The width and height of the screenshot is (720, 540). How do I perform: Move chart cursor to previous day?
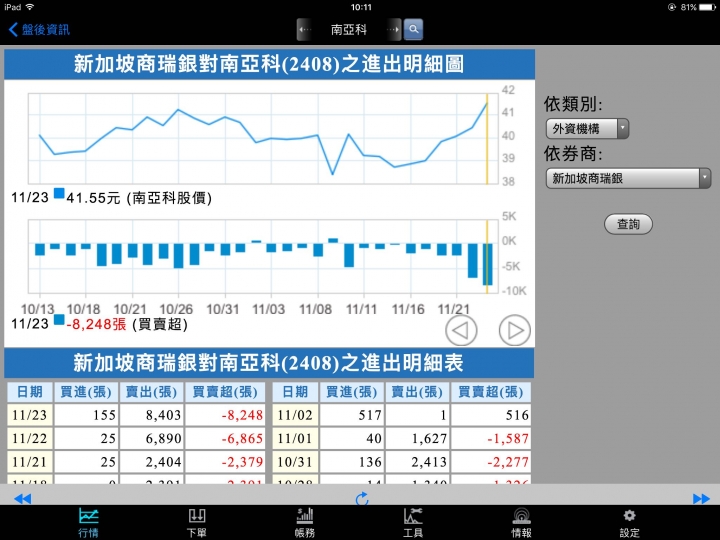pyautogui.click(x=461, y=330)
